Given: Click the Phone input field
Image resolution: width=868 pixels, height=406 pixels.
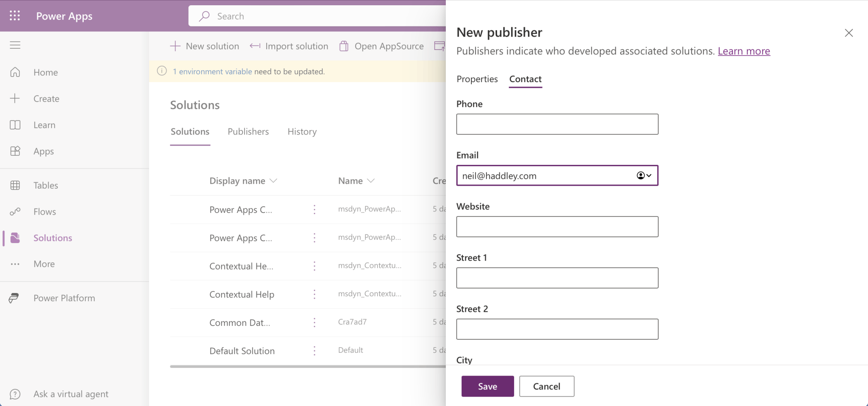Looking at the screenshot, I should click(557, 124).
